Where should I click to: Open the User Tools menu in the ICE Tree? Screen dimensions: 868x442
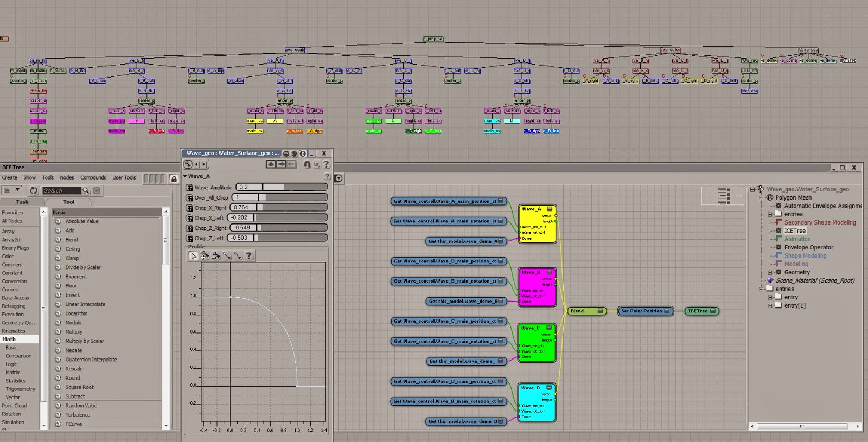[x=124, y=177]
